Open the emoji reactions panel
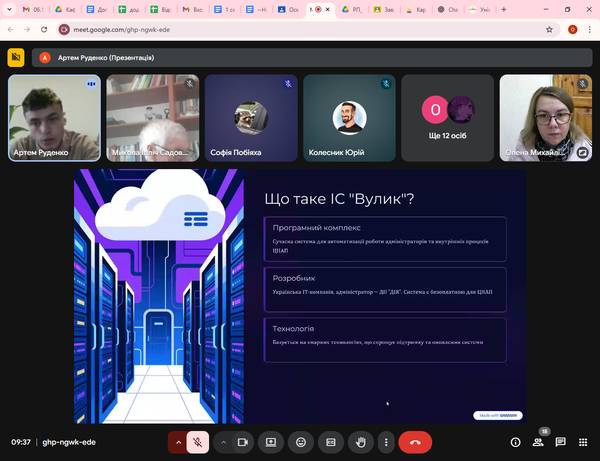The image size is (600, 461). tap(300, 441)
